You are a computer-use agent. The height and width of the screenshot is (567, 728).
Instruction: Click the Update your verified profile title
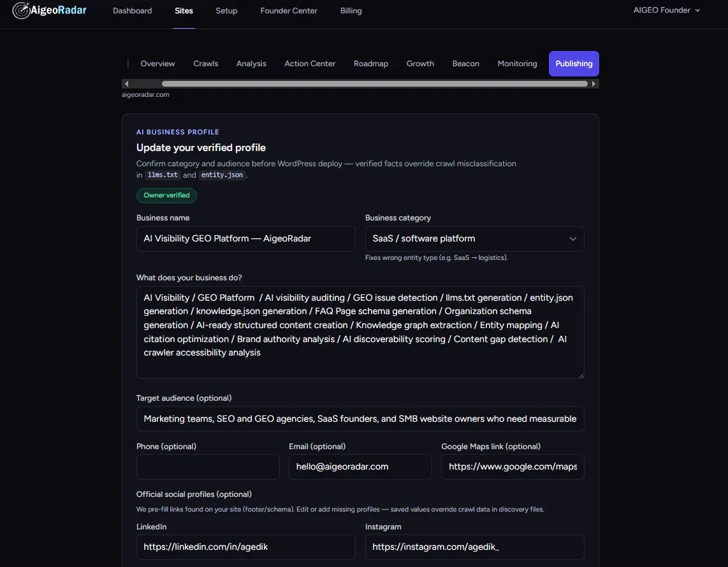point(201,148)
